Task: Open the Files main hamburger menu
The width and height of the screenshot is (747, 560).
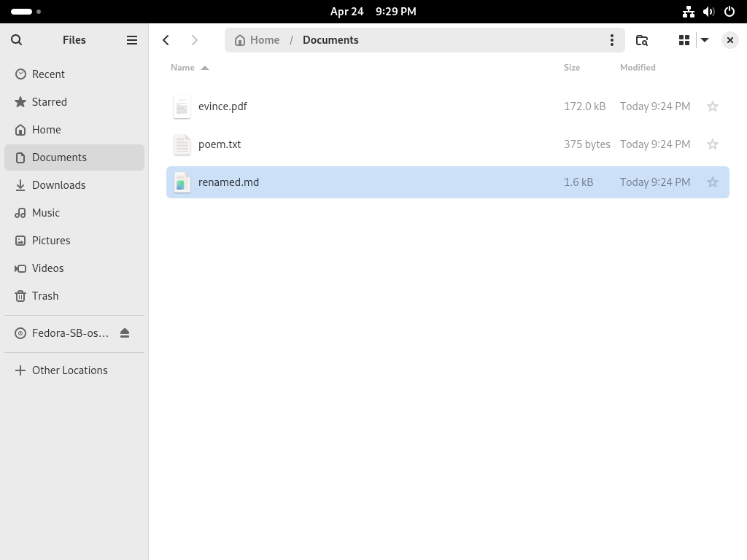Action: click(x=132, y=40)
